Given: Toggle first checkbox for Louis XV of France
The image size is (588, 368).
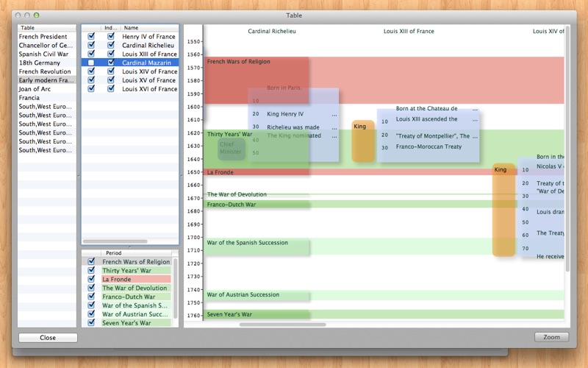Looking at the screenshot, I should 91,80.
